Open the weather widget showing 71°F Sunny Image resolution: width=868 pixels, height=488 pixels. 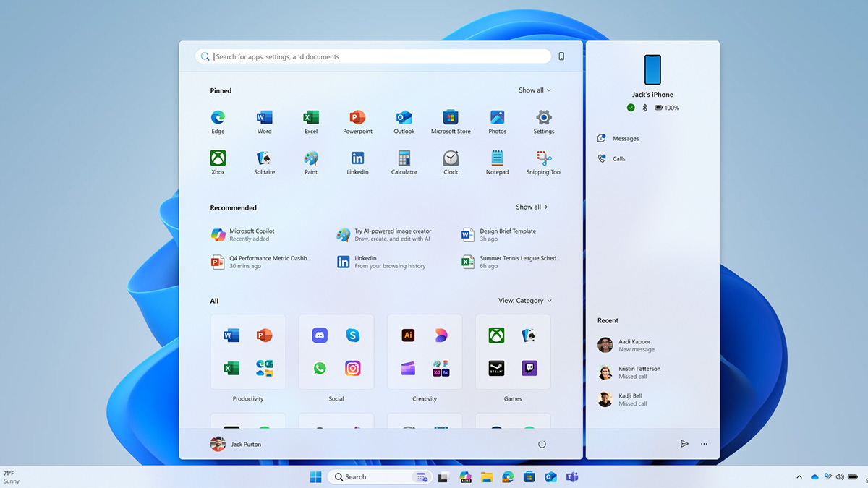coord(12,477)
